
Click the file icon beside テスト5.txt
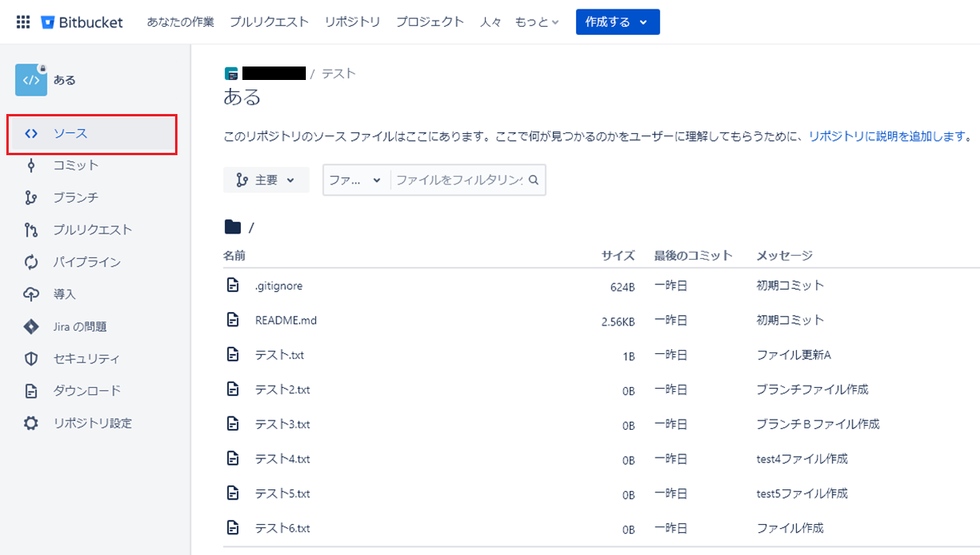coord(233,492)
